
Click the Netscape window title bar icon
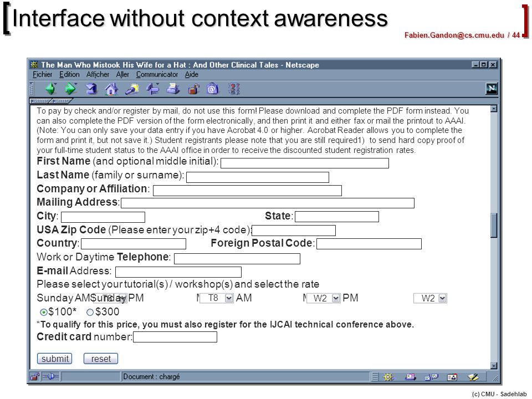(34, 64)
